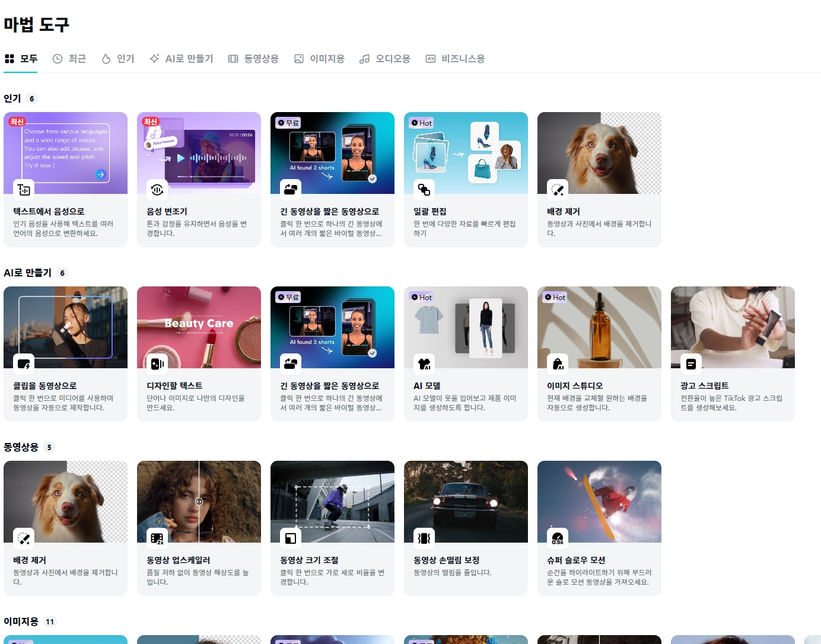
Task: Click the 슈퍼 슬로우 모션 snowboarder thumbnail
Action: [x=599, y=502]
